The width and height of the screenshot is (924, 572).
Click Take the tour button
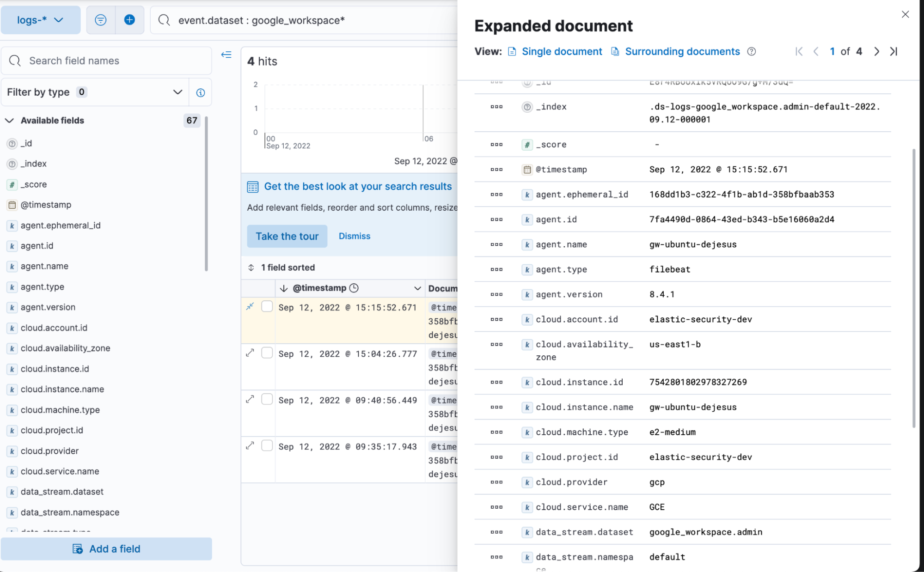287,236
